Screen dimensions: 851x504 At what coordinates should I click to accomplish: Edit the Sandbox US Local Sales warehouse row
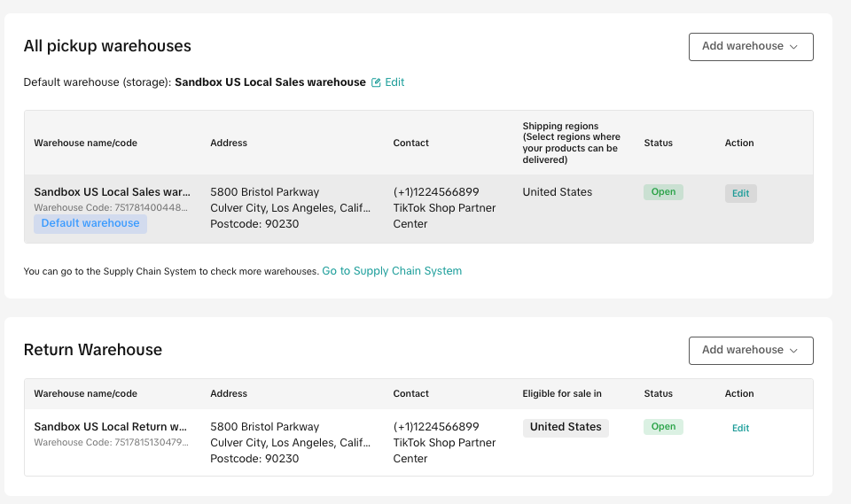click(740, 193)
